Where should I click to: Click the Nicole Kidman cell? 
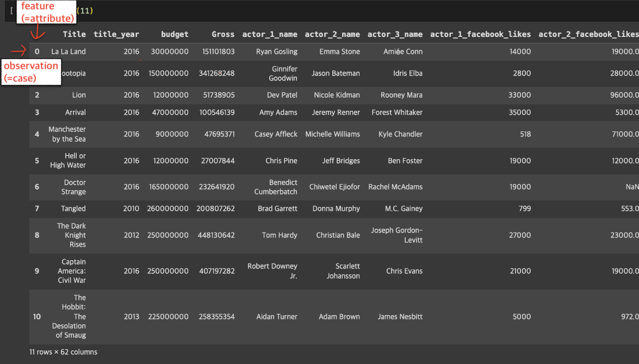click(x=337, y=95)
